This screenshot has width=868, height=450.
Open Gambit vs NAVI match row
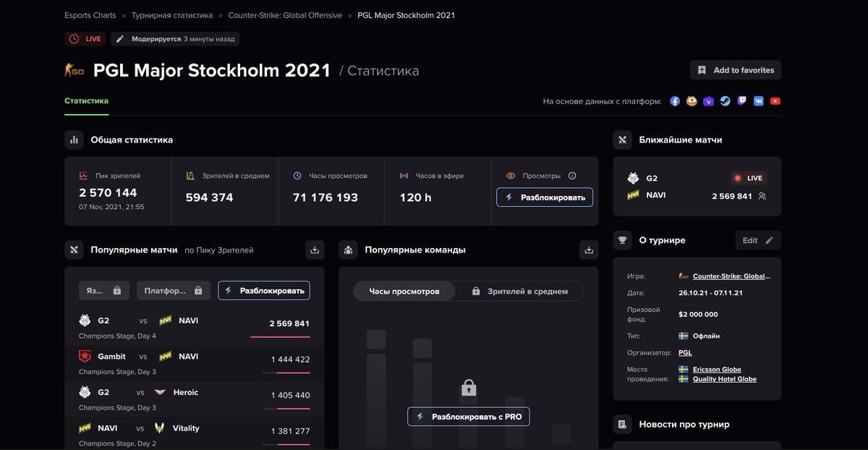(x=195, y=363)
